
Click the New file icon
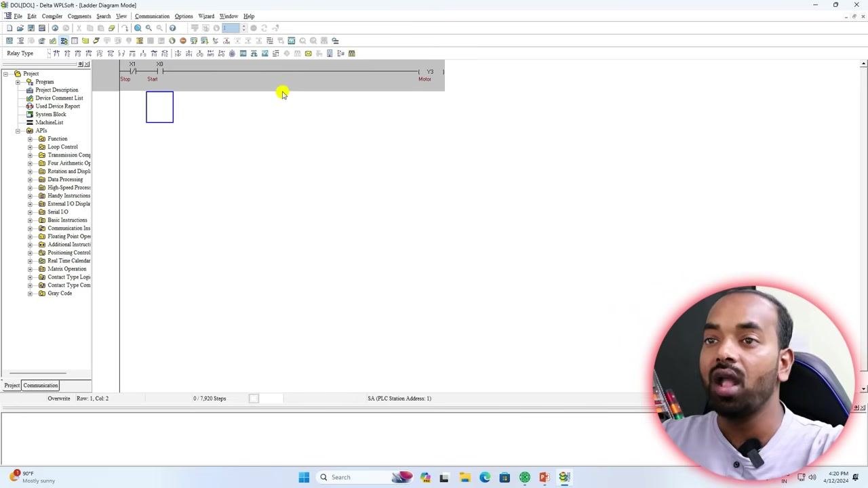pyautogui.click(x=9, y=28)
